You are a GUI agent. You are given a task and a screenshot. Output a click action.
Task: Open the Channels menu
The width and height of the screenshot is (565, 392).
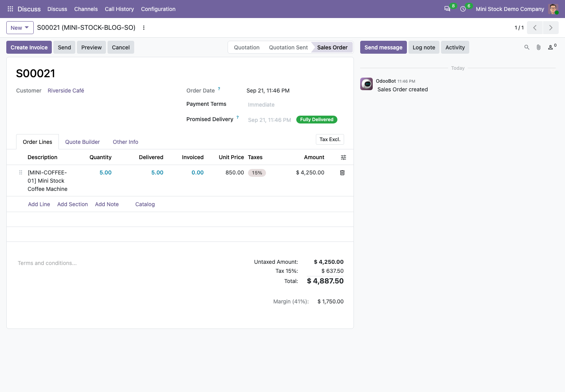point(86,9)
